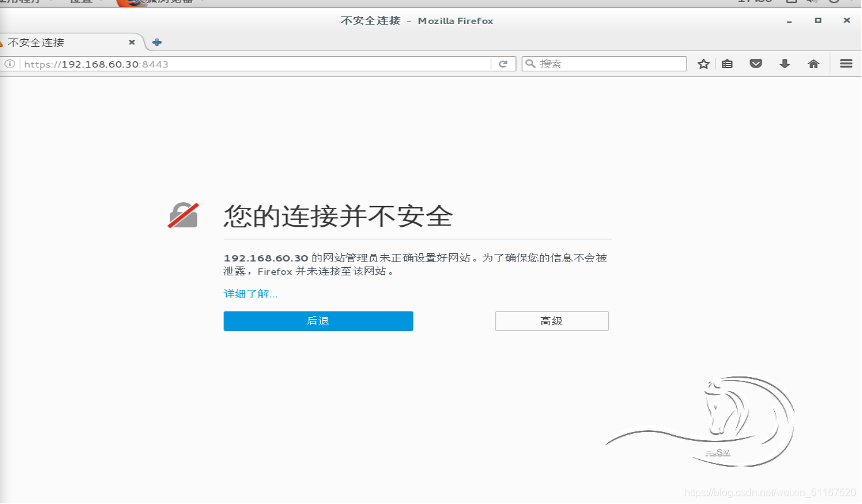
Task: Click the magnifier icon in the search box
Action: click(x=530, y=64)
